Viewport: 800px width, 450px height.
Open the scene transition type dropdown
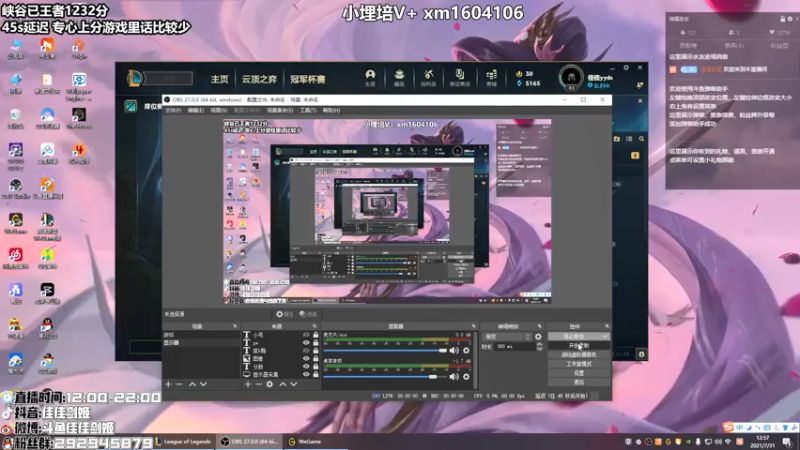[x=508, y=337]
